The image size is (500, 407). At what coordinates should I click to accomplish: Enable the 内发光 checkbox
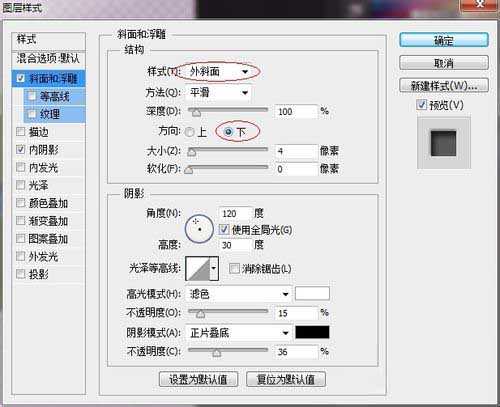21,167
